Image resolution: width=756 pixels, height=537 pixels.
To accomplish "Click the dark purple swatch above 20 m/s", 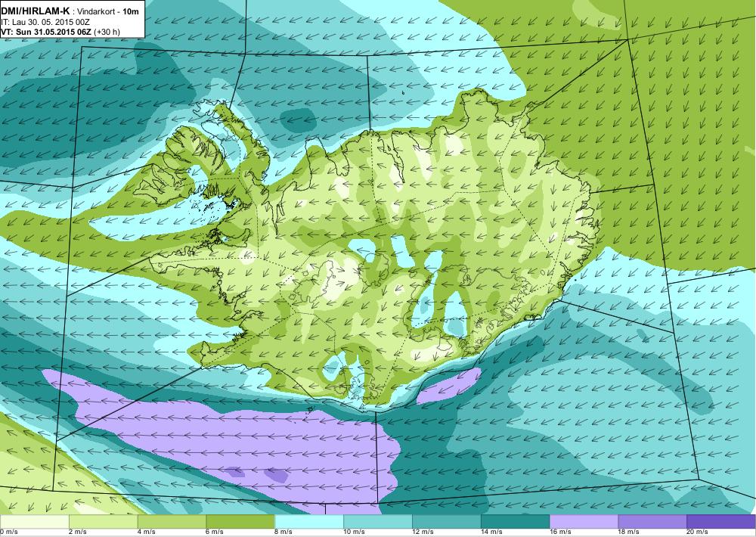I will [x=721, y=522].
